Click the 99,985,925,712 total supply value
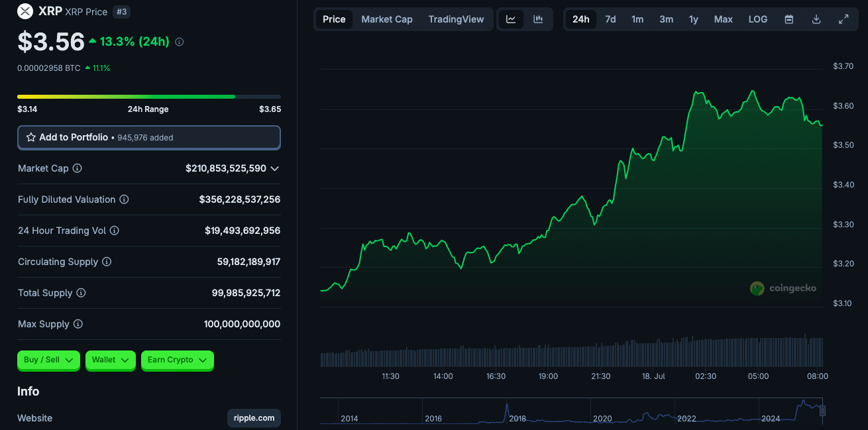This screenshot has height=430, width=868. 246,293
